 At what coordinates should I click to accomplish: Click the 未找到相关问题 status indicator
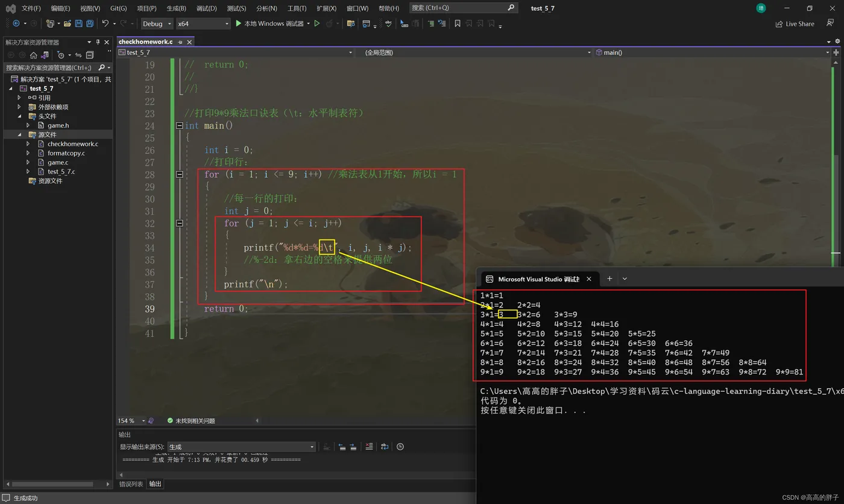(x=191, y=420)
